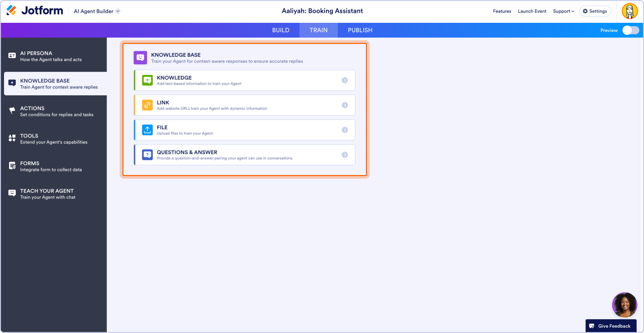Screen dimensions: 644x333
Task: Click the Settings button label
Action: (x=598, y=11)
